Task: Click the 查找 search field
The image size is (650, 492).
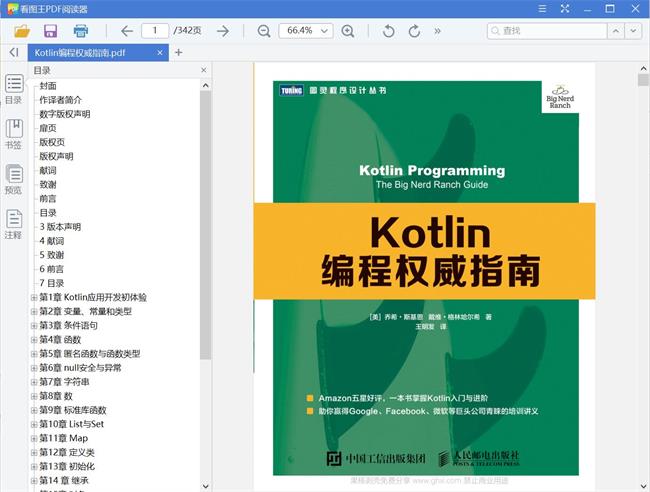Action: tap(547, 31)
